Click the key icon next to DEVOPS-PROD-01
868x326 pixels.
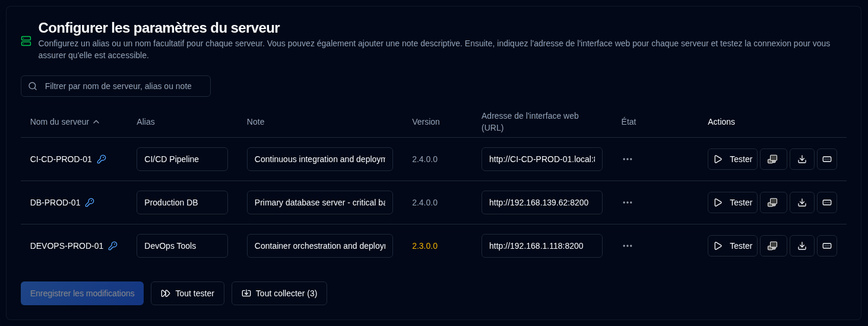point(113,246)
